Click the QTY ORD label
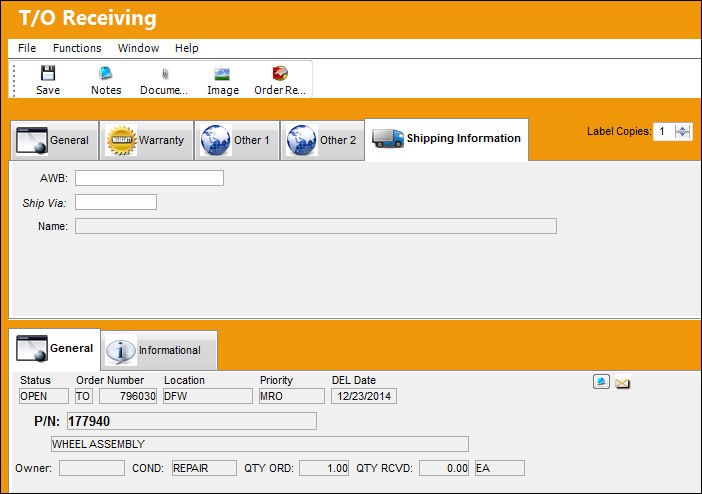 269,468
